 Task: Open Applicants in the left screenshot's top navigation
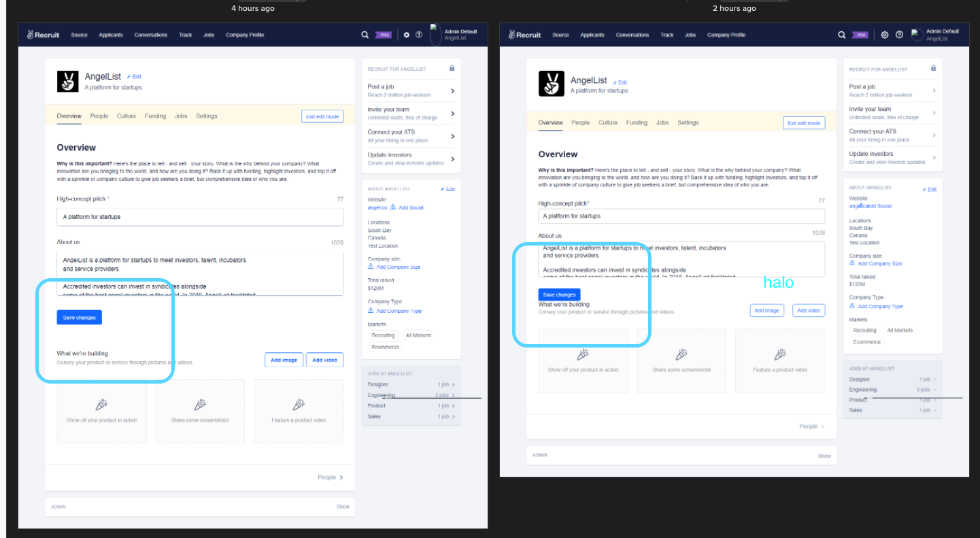110,35
